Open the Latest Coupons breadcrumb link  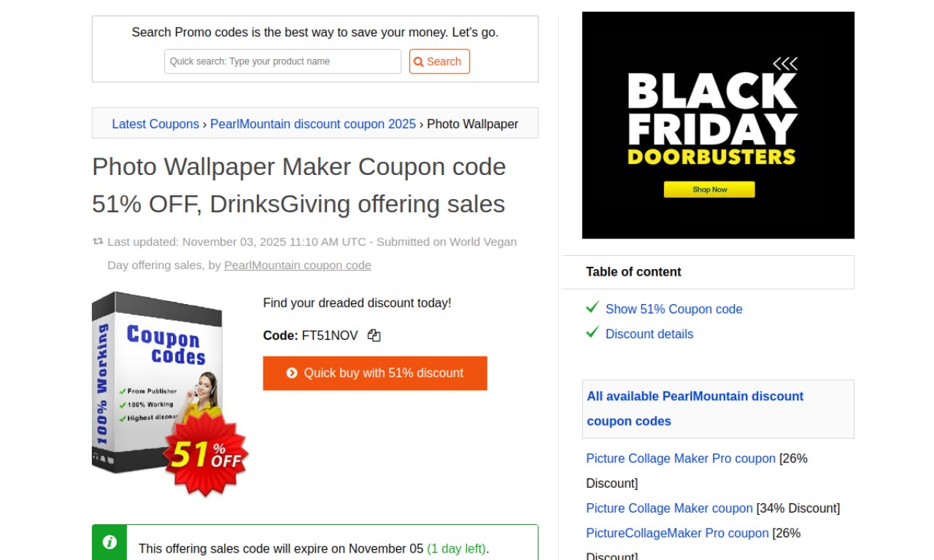tap(155, 124)
